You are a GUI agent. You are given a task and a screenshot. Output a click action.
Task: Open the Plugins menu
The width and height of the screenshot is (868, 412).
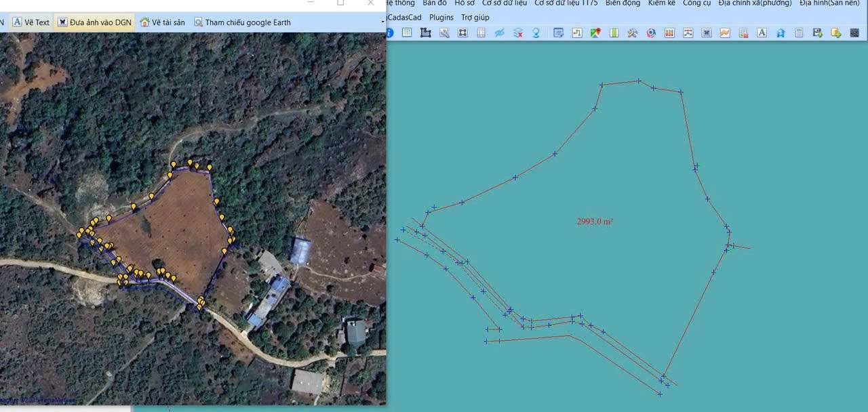441,18
